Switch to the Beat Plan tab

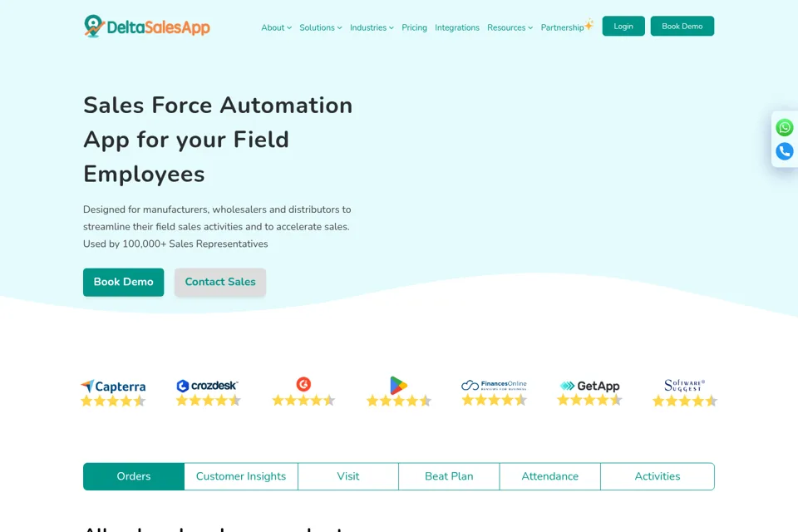[x=449, y=476]
